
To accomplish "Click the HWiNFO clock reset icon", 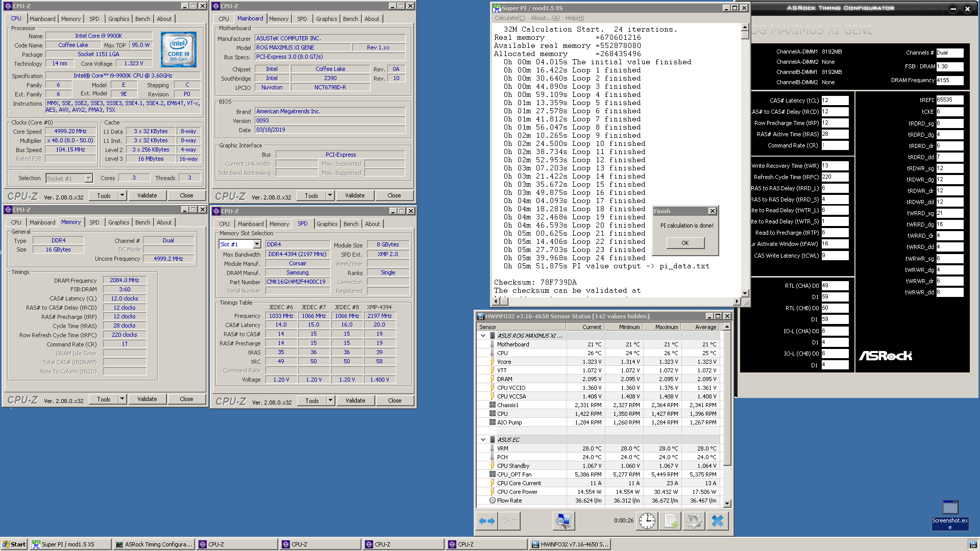I will point(647,521).
